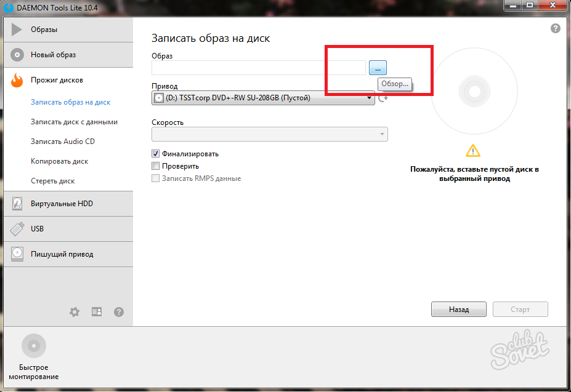
Task: Toggle the Записать RMPS данные checkbox
Action: point(156,178)
